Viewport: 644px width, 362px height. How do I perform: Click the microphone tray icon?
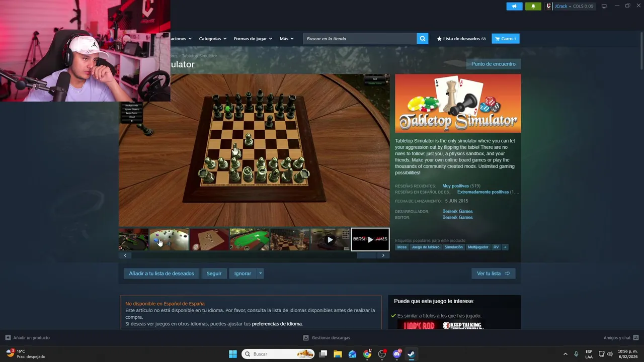(x=576, y=354)
